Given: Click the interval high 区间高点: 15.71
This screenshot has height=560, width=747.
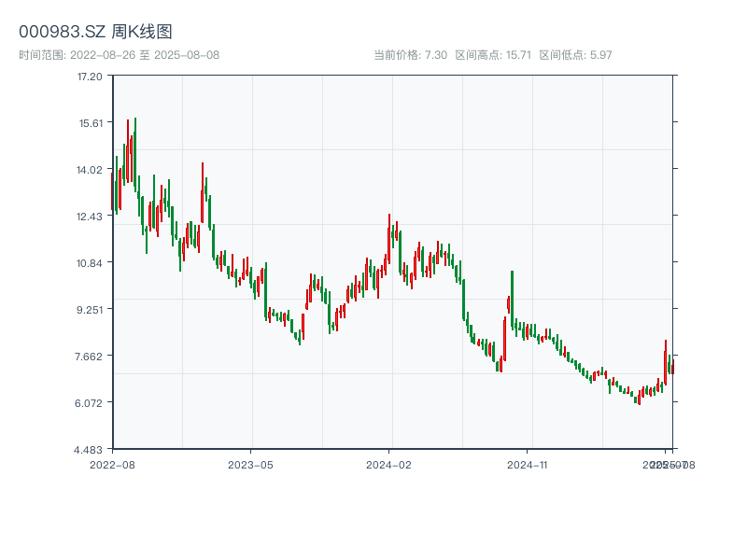Looking at the screenshot, I should coord(493,55).
